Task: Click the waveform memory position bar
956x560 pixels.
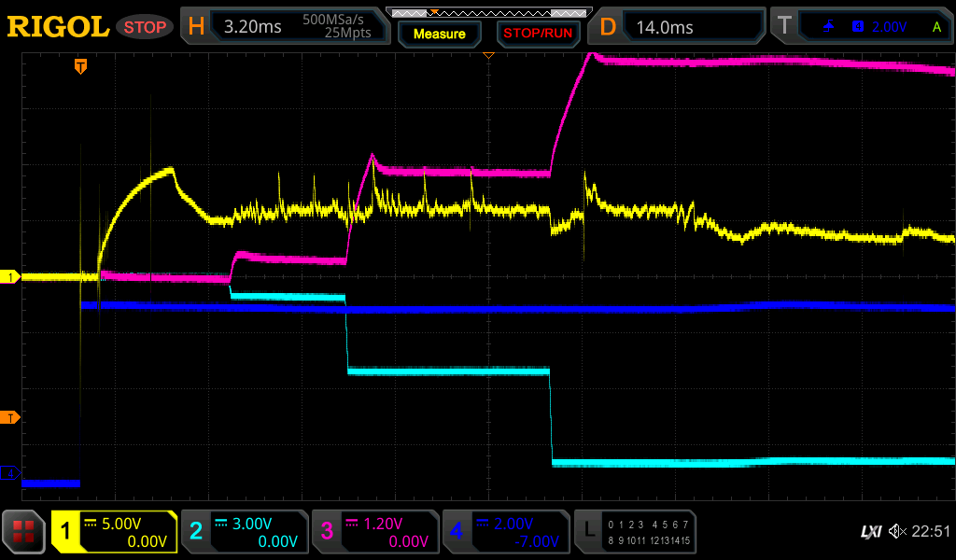Action: (488, 12)
